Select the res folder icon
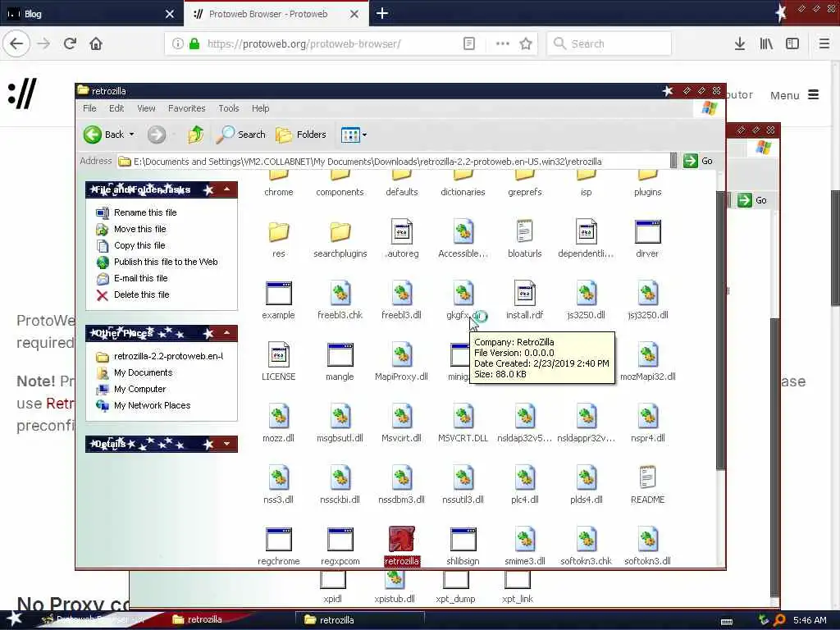The height and width of the screenshot is (630, 840). coord(279,232)
